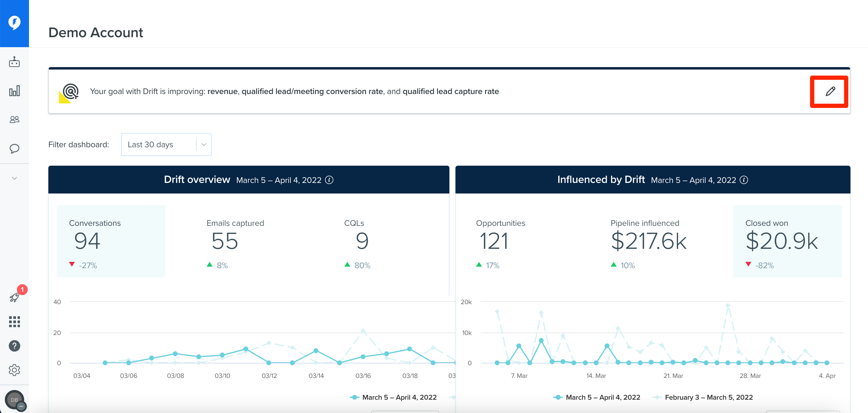Viewport: 868px width, 413px height.
Task: Select the Opportunities metric
Action: click(x=500, y=241)
